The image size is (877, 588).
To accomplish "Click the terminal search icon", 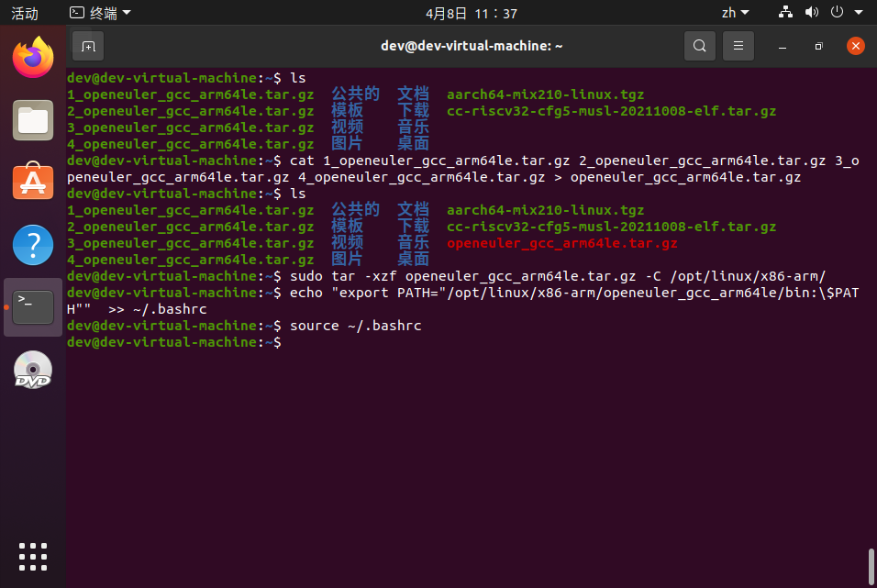I will [x=700, y=46].
